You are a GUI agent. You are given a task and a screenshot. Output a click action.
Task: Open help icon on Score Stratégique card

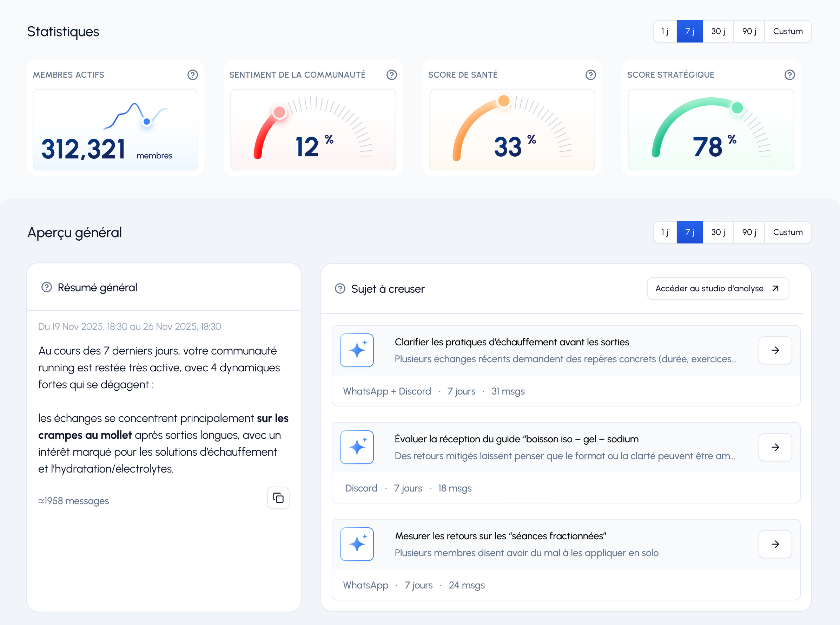pyautogui.click(x=789, y=74)
